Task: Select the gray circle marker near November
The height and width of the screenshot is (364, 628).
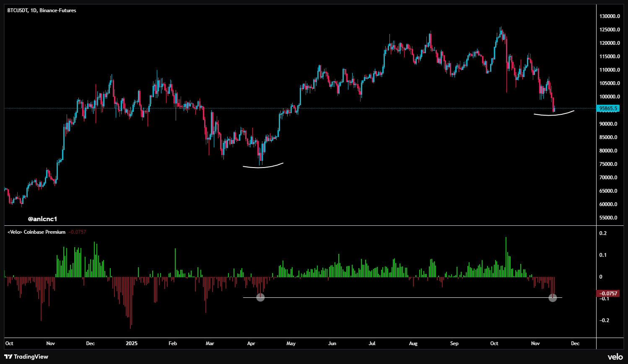Action: 553,297
